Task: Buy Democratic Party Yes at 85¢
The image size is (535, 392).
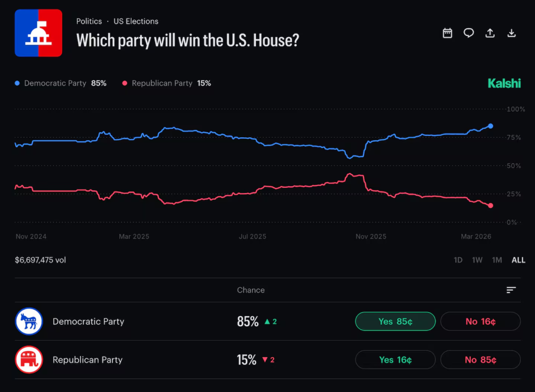Action: pyautogui.click(x=395, y=322)
